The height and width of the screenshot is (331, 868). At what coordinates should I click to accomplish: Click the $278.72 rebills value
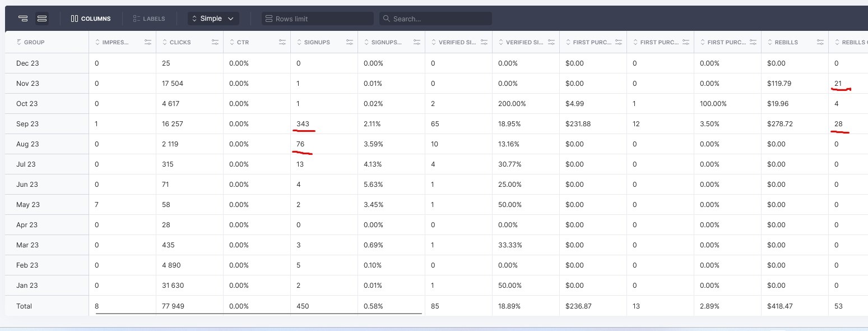coord(780,124)
